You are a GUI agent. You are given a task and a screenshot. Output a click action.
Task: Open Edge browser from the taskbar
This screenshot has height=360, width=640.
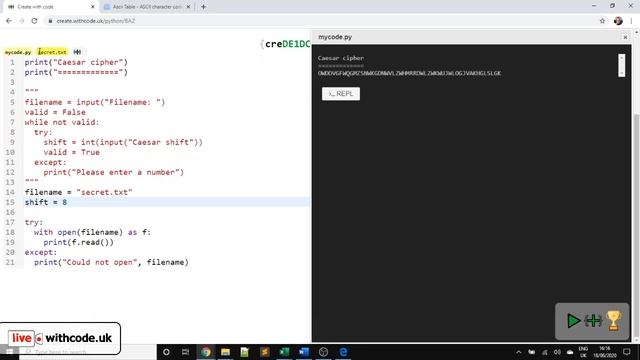(x=343, y=352)
